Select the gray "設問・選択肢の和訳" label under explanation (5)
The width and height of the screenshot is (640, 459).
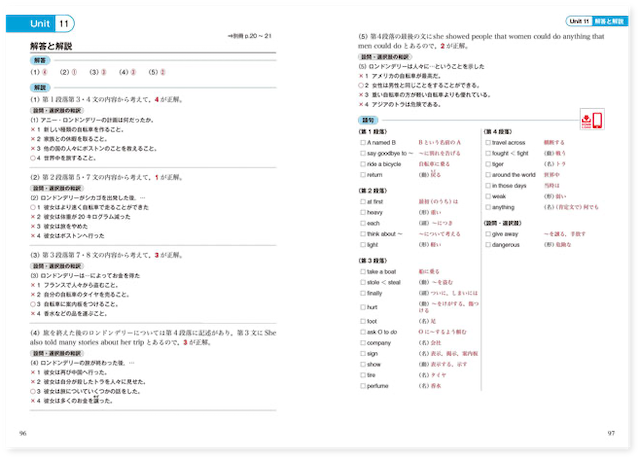(x=385, y=57)
